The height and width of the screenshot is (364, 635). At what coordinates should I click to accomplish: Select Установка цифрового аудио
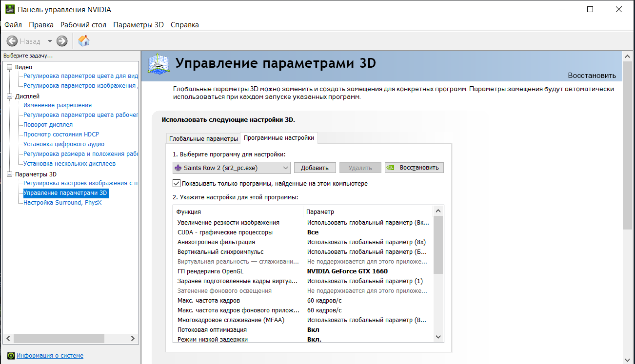click(x=64, y=144)
